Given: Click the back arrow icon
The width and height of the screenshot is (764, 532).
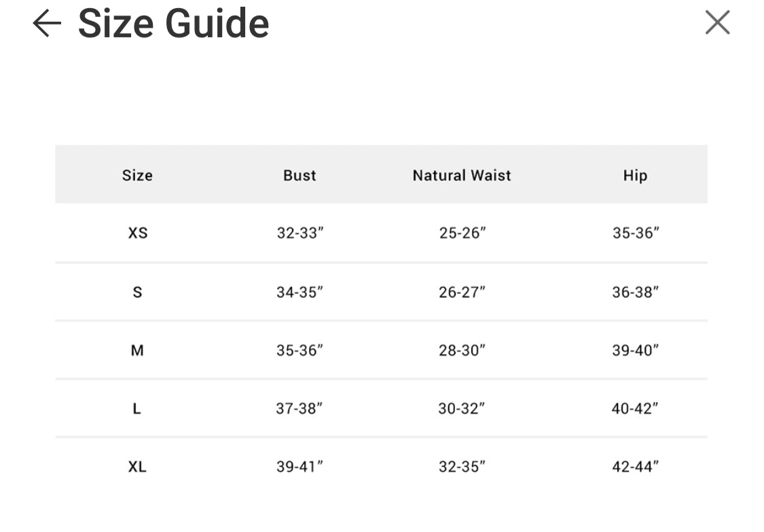Looking at the screenshot, I should 47,24.
